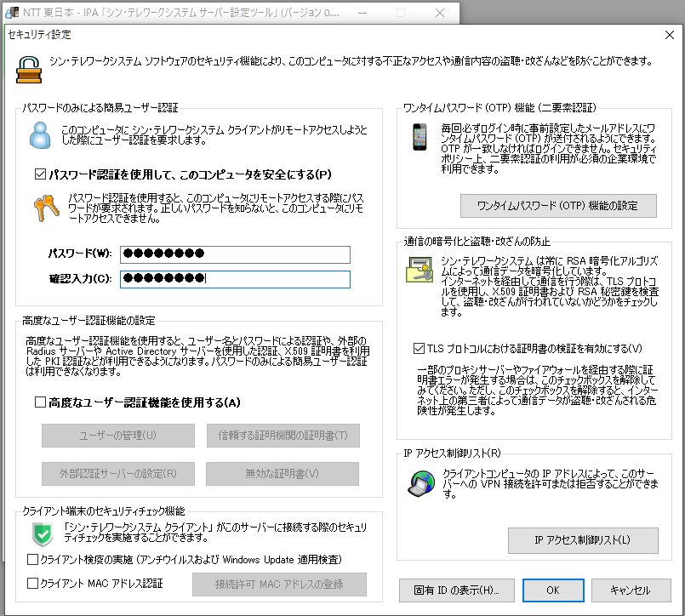Confirm settings with OK button
This screenshot has height=616, width=685.
pyautogui.click(x=553, y=590)
